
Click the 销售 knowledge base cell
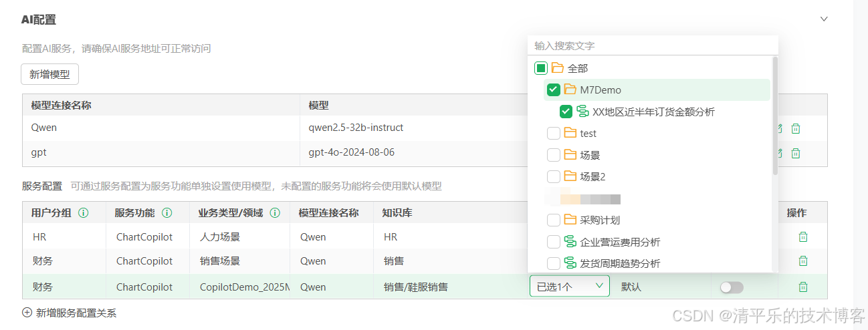point(394,261)
